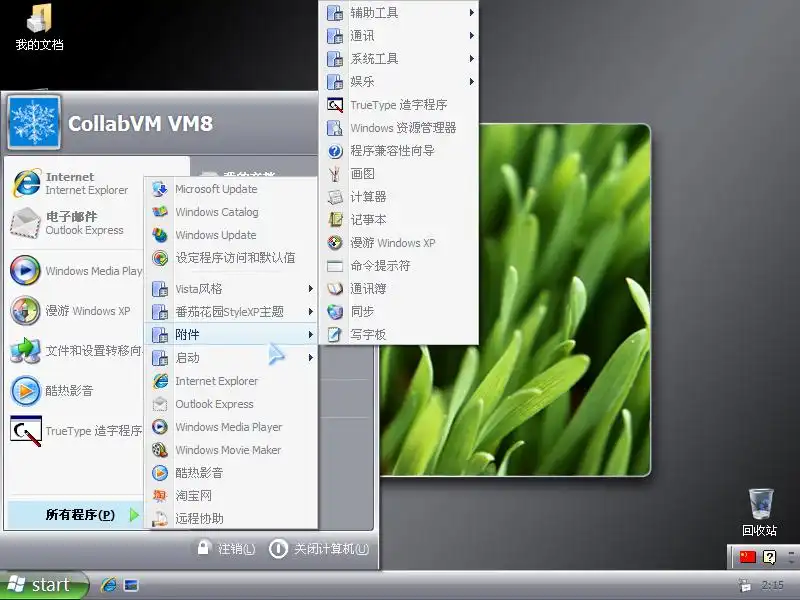Viewport: 800px width, 600px height.
Task: Open Internet Explorer quick launch icon on the taskbar
Action: (108, 585)
